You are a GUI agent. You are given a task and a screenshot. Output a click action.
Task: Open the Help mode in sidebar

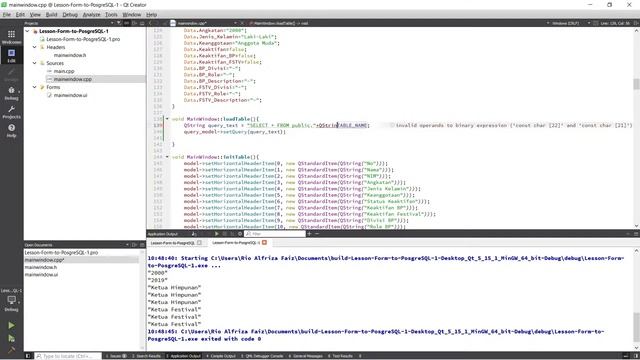pyautogui.click(x=11, y=131)
